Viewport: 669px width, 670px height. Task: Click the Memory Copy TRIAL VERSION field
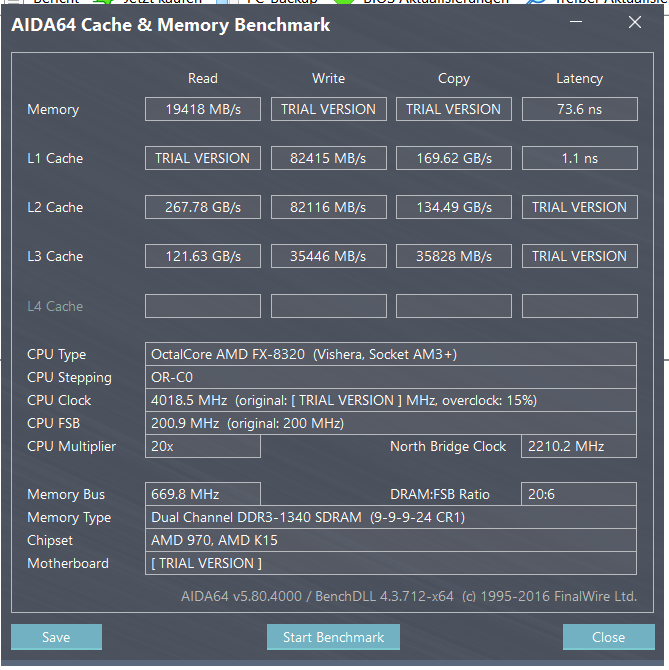click(x=454, y=109)
